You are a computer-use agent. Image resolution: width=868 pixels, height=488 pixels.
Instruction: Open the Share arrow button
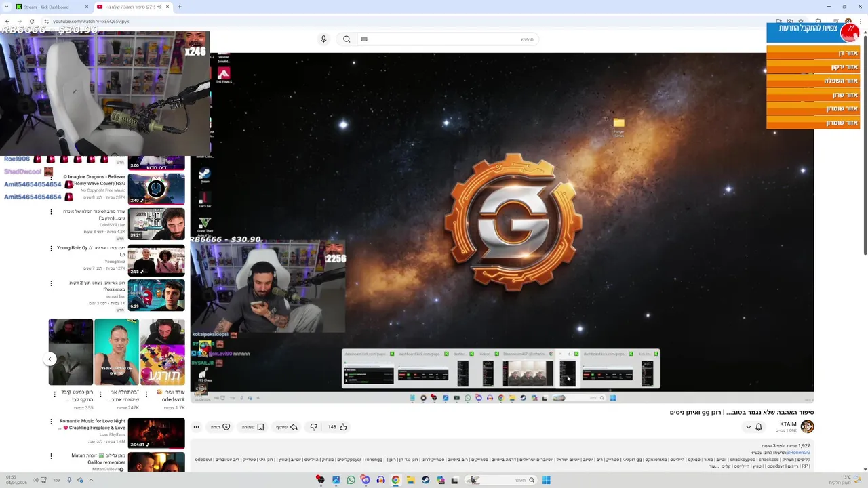point(287,427)
